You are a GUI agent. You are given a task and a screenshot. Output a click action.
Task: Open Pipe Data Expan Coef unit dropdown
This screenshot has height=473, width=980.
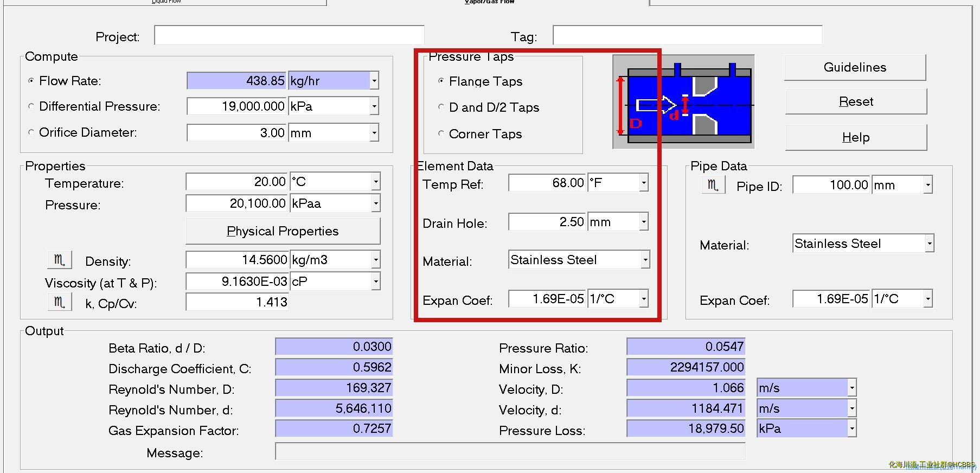point(928,299)
